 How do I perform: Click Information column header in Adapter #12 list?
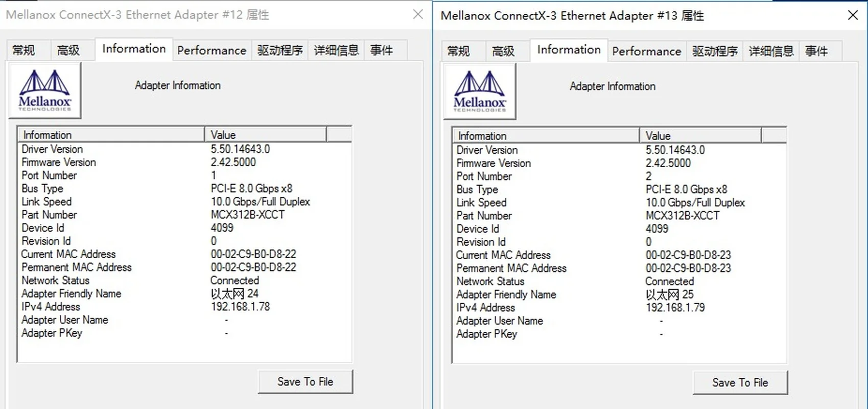point(111,135)
